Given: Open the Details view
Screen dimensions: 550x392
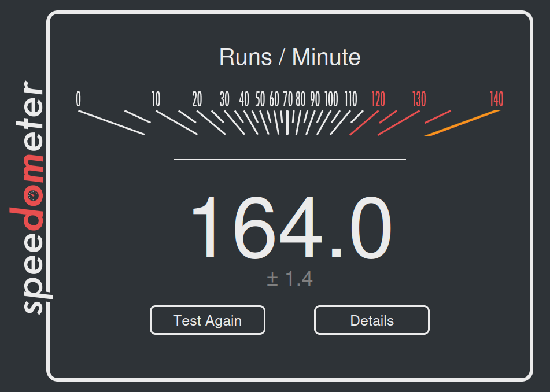Looking at the screenshot, I should [372, 320].
